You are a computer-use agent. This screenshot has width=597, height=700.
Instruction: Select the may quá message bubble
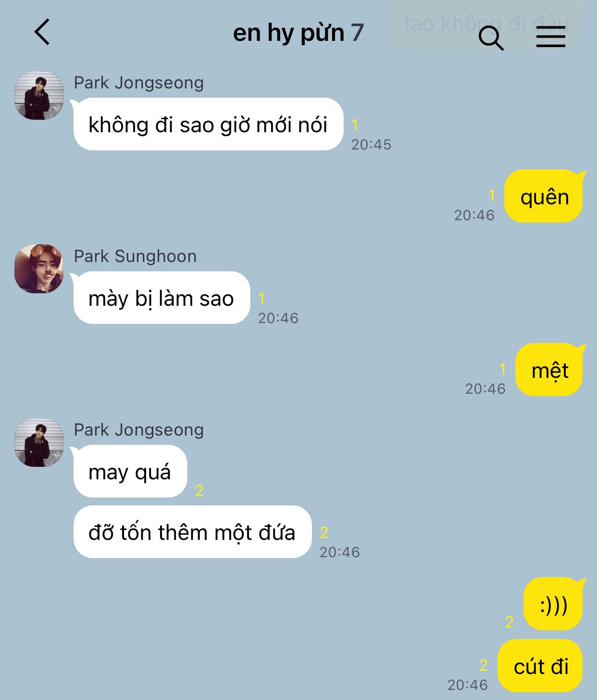130,471
